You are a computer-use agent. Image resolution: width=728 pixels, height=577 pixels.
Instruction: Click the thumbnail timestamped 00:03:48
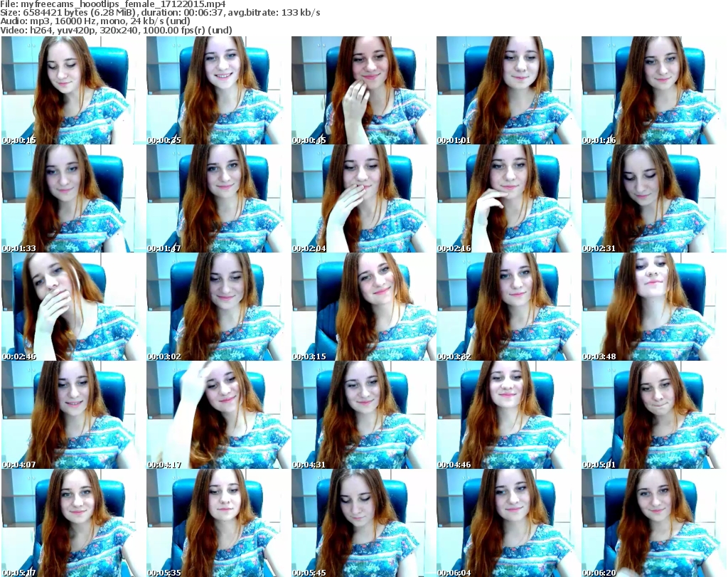point(654,307)
